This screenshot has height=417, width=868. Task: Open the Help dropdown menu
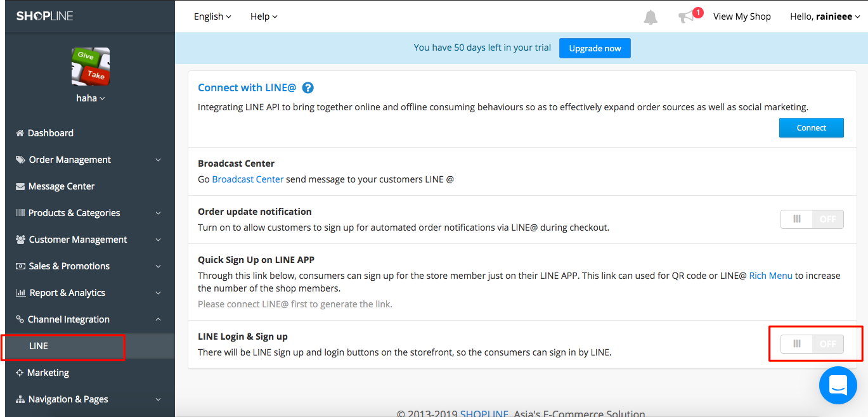coord(264,16)
